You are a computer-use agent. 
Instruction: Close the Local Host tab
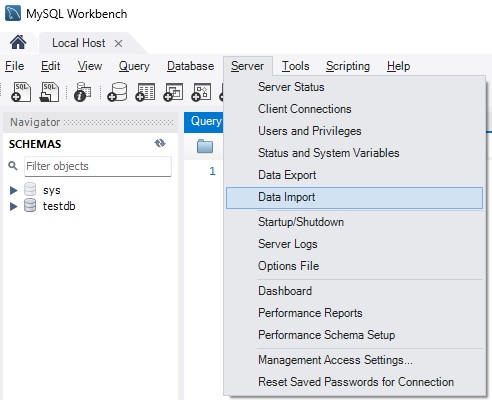118,43
